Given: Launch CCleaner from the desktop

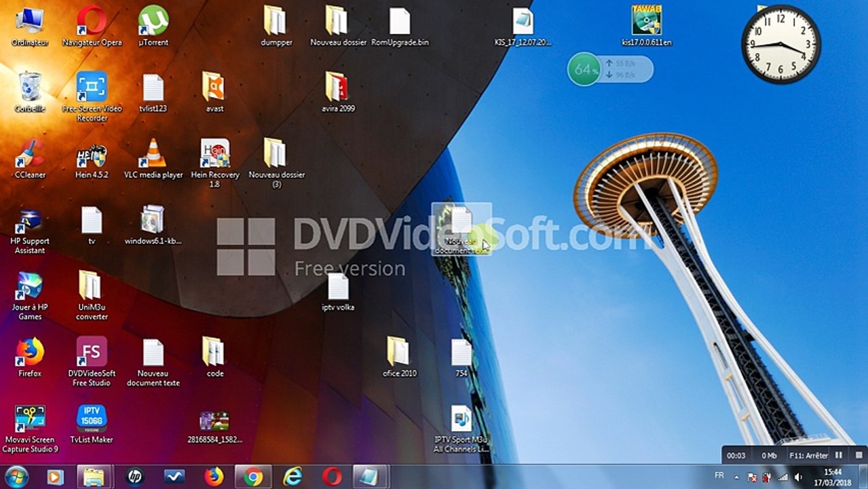Looking at the screenshot, I should pyautogui.click(x=30, y=158).
